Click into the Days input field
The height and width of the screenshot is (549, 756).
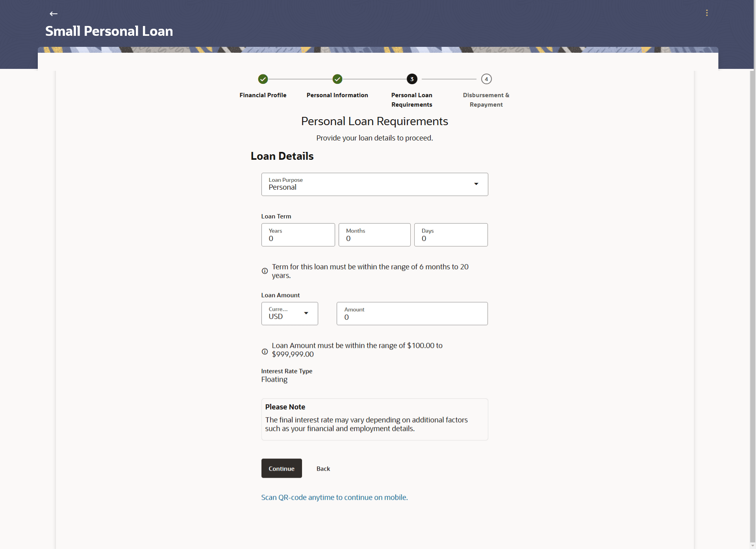451,235
